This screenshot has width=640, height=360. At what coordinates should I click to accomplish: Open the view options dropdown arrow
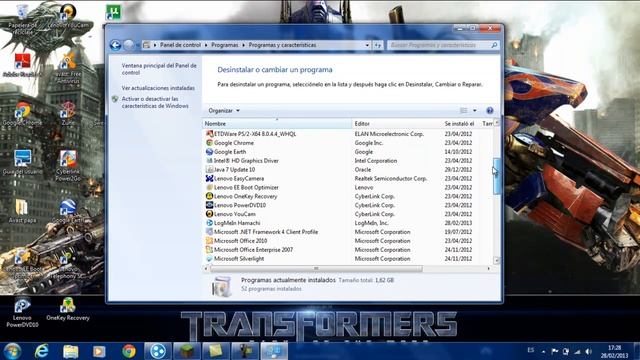[474, 111]
